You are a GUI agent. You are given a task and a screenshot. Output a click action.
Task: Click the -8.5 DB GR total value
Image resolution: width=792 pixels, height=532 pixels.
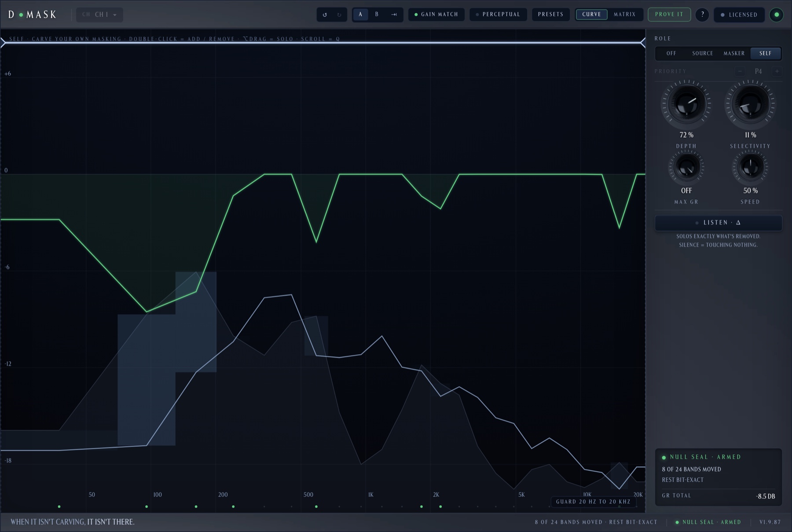point(766,496)
